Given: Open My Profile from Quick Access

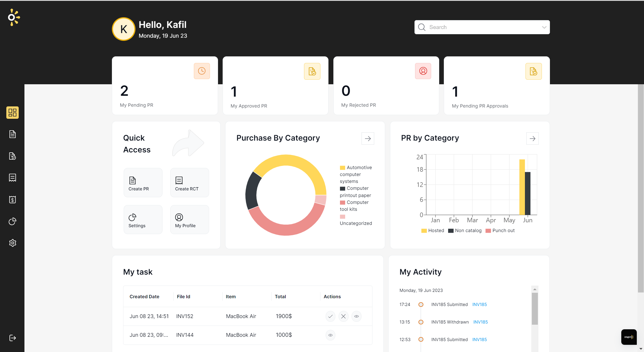Looking at the screenshot, I should [x=189, y=219].
